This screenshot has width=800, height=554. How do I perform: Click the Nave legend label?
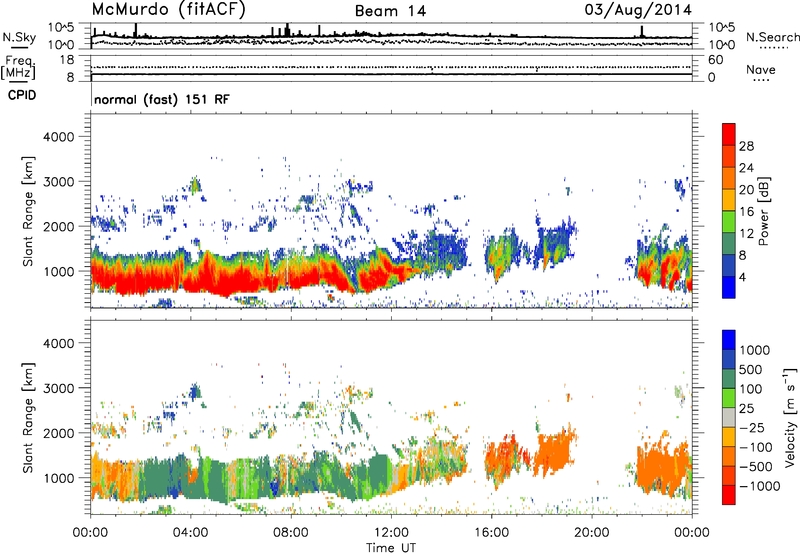[x=761, y=69]
